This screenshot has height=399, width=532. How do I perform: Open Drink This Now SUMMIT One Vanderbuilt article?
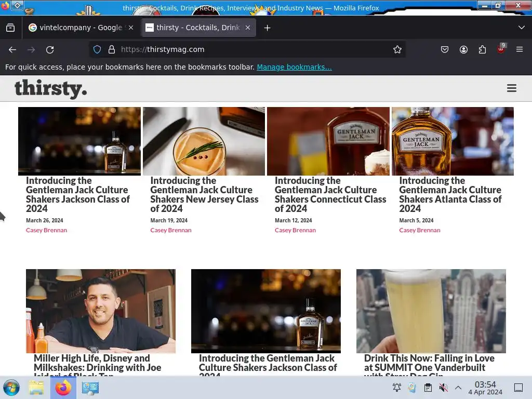[x=429, y=365]
